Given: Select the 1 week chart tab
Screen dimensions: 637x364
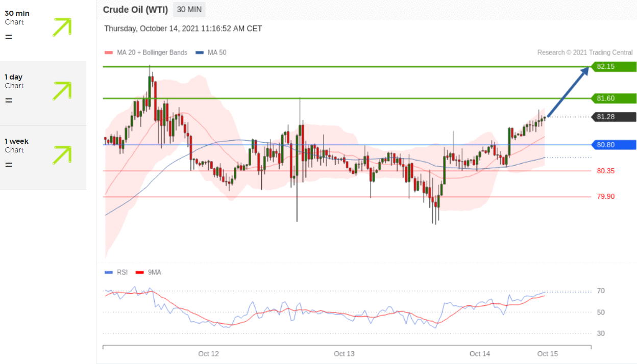Looking at the screenshot, I should point(43,158).
